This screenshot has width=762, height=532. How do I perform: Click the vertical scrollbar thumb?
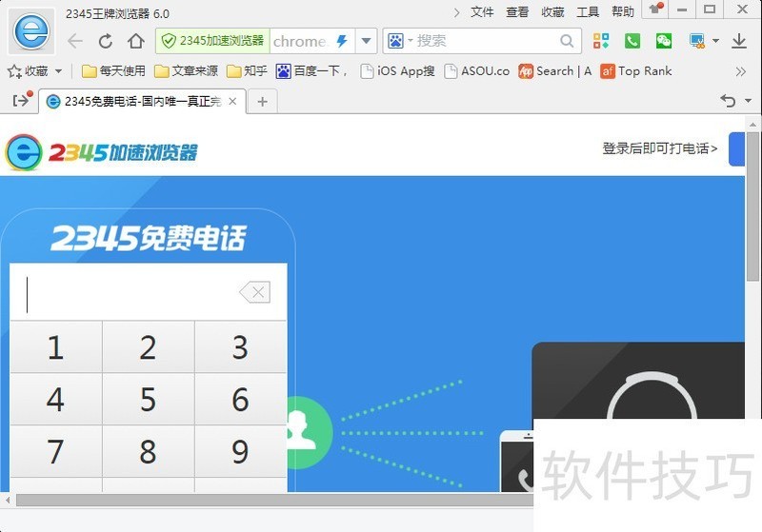coord(752,206)
